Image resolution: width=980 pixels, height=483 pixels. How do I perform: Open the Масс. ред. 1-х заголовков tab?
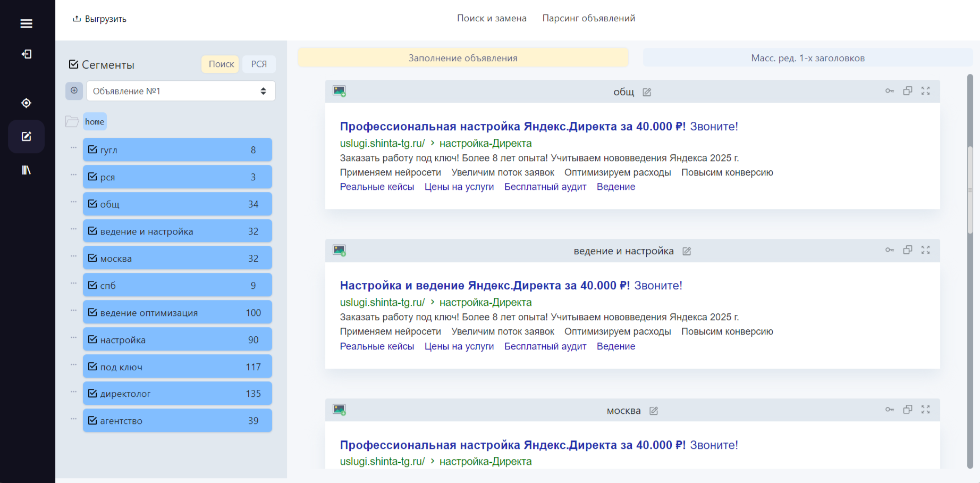tap(808, 58)
